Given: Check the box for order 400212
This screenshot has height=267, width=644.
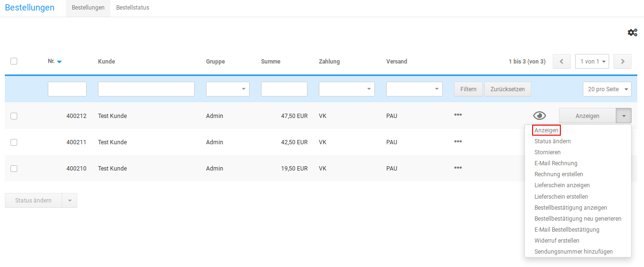Looking at the screenshot, I should coord(14,116).
